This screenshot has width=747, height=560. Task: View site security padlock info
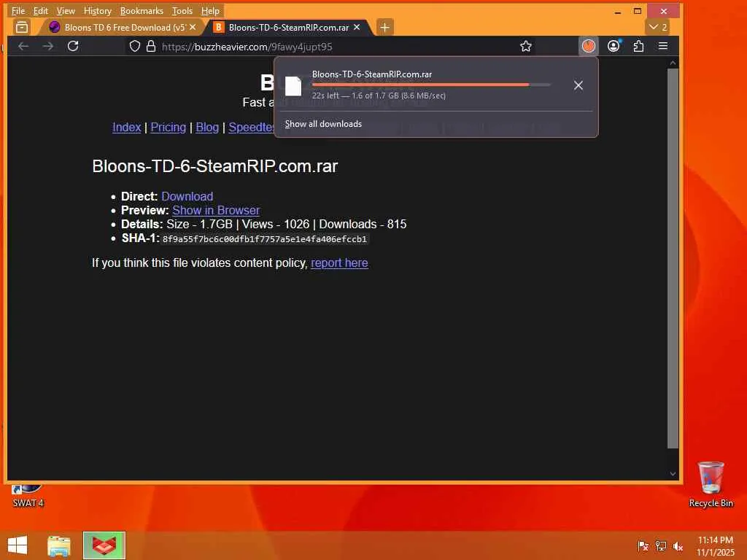pyautogui.click(x=151, y=46)
